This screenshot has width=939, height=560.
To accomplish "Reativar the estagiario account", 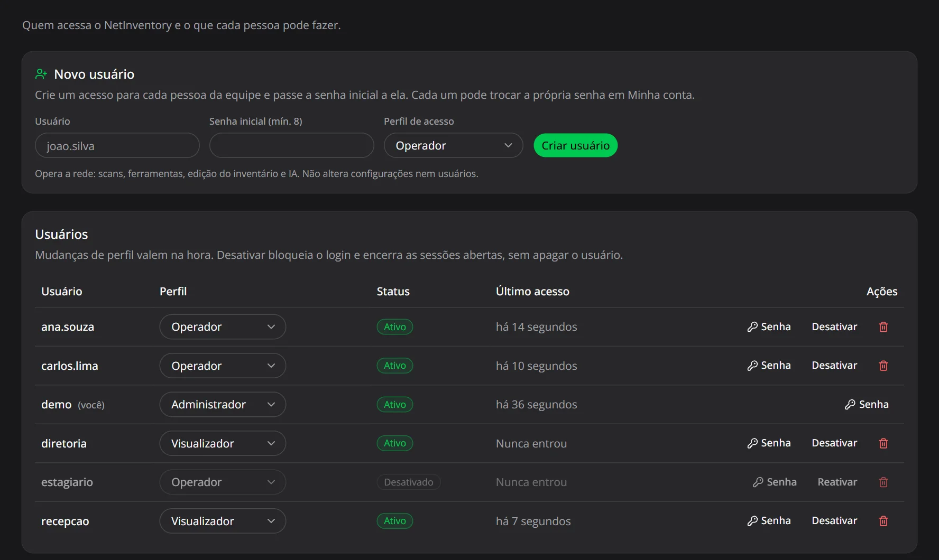I will coord(837,482).
